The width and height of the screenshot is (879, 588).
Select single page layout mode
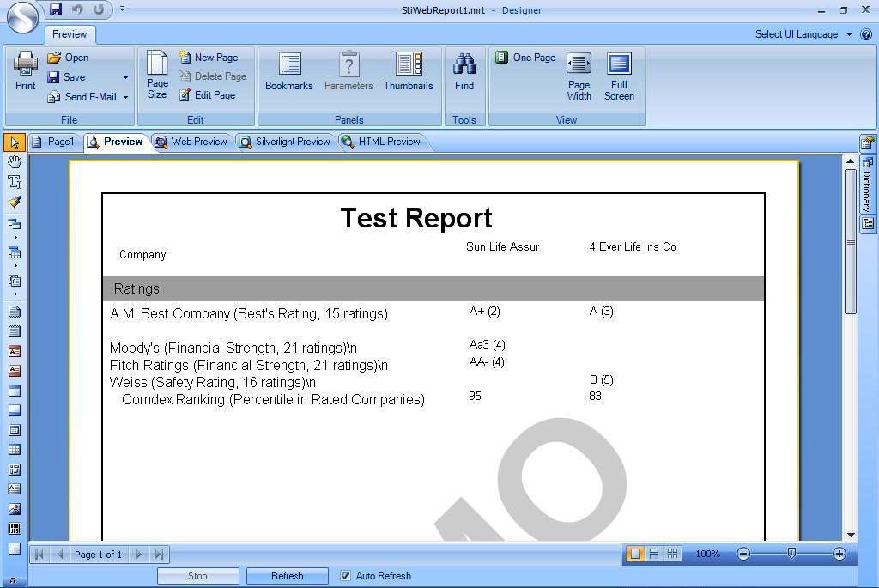pyautogui.click(x=635, y=554)
